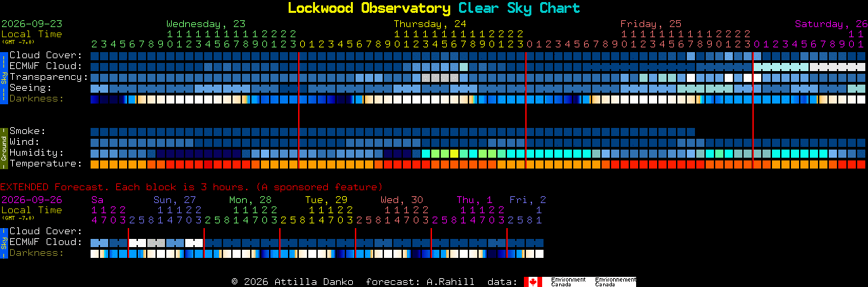Click the Sky sidebar label in extended forecast
This screenshot has width=868, height=287.
3,243
